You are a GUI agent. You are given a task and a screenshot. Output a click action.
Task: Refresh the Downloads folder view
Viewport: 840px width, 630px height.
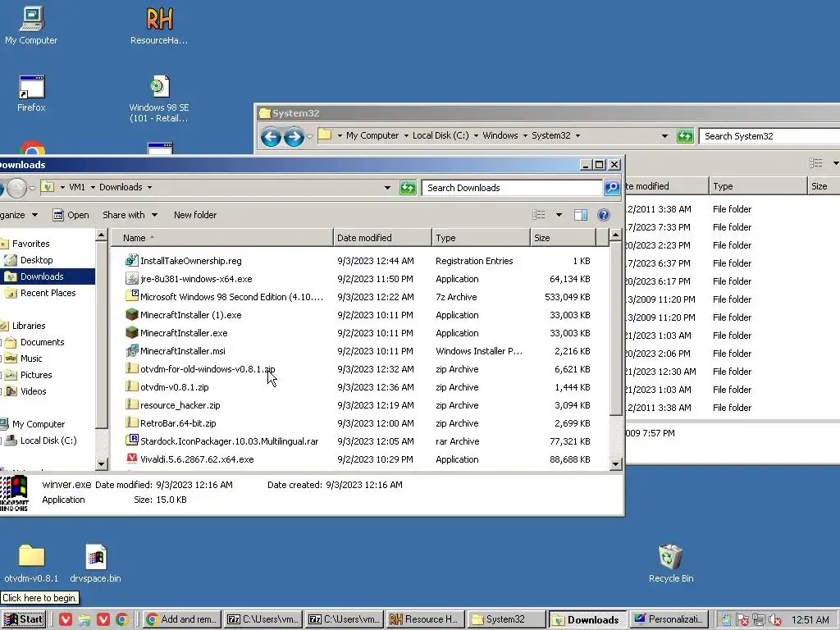pos(408,188)
